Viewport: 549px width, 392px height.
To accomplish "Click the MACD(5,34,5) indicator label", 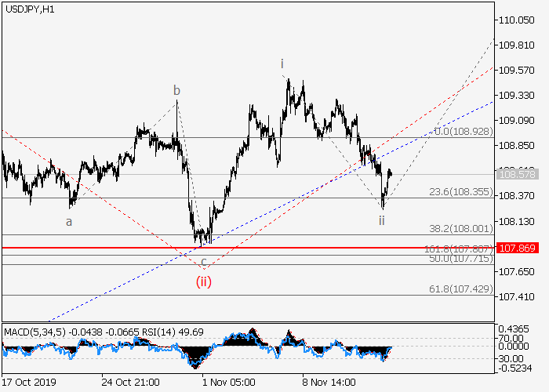I will (37, 332).
